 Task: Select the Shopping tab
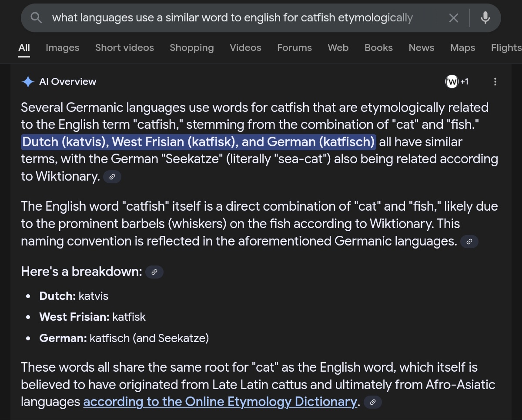[191, 48]
